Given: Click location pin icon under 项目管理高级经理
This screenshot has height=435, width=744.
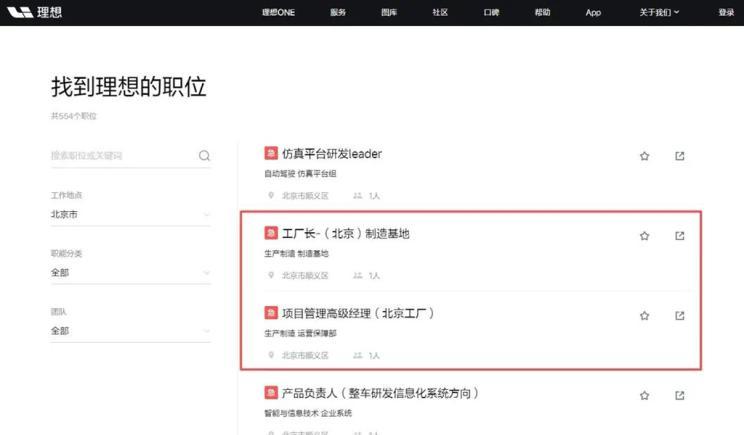Looking at the screenshot, I should coord(271,355).
